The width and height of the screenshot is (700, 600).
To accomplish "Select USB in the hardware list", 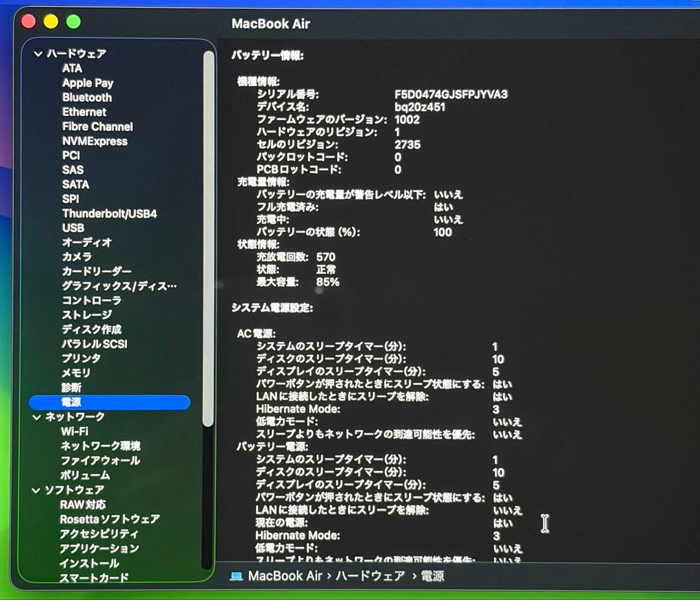I will [73, 227].
